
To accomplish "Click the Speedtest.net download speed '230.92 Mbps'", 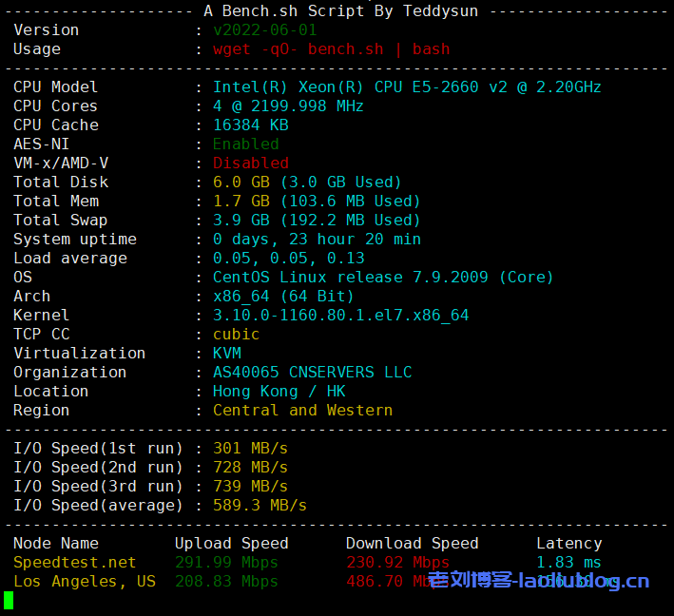I will (x=397, y=562).
